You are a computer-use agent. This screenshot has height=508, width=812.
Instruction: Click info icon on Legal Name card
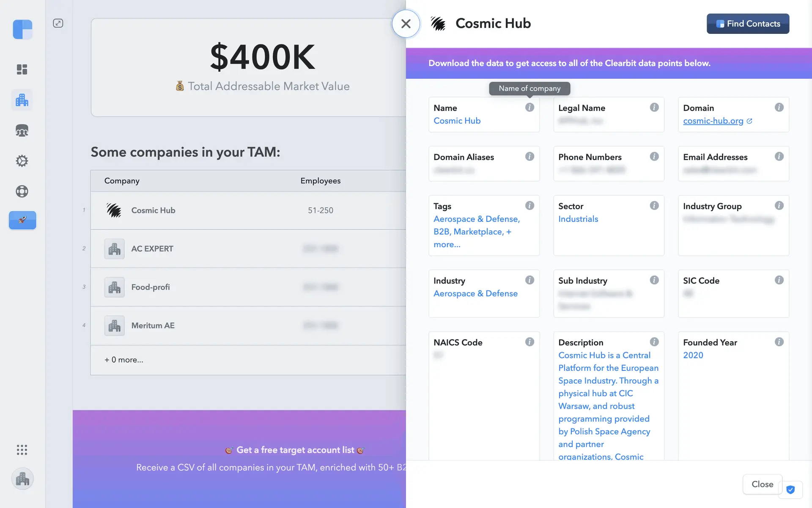coord(654,108)
